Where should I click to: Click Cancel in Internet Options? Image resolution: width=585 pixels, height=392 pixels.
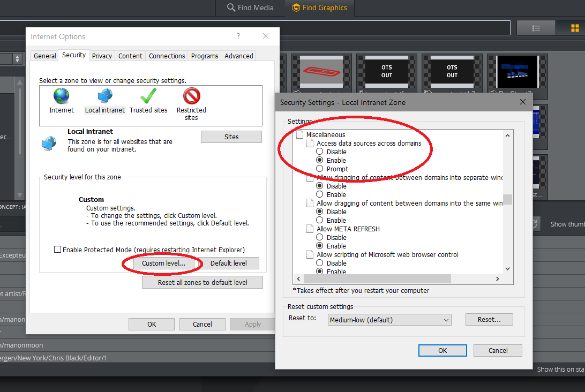[202, 324]
